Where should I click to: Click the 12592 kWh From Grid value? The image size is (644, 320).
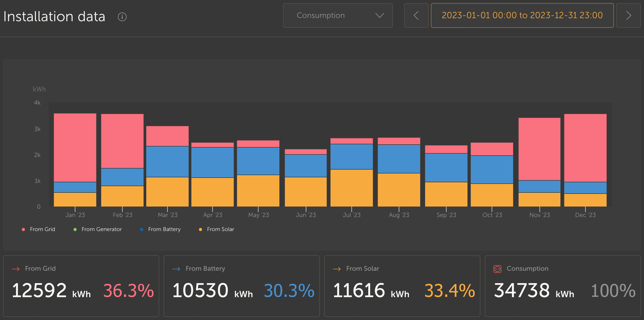[x=51, y=291]
